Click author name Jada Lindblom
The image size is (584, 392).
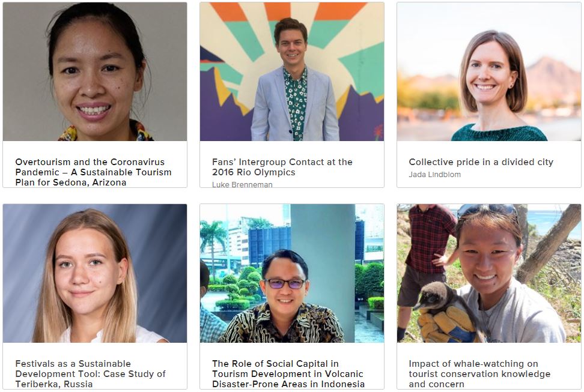tap(434, 174)
